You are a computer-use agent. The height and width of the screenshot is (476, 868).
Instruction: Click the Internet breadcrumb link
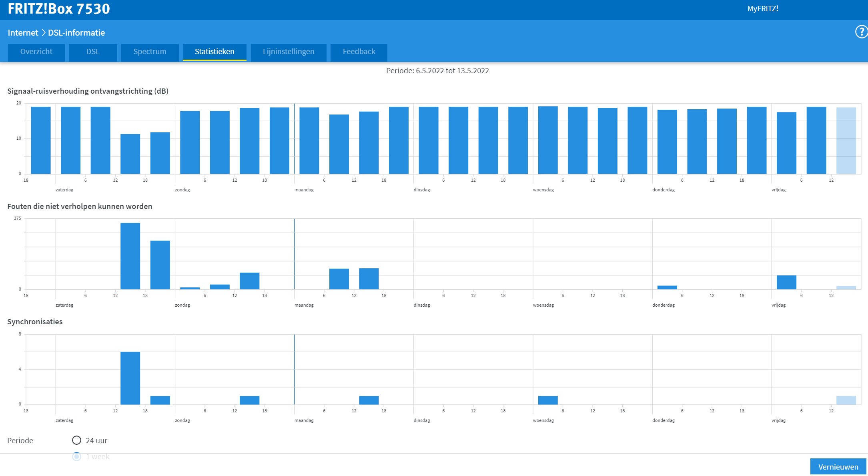pos(23,33)
